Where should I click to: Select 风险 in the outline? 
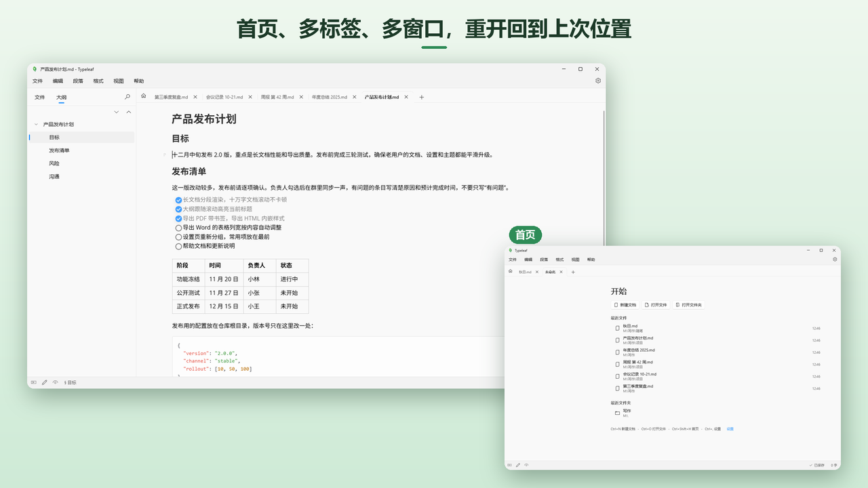tap(54, 163)
